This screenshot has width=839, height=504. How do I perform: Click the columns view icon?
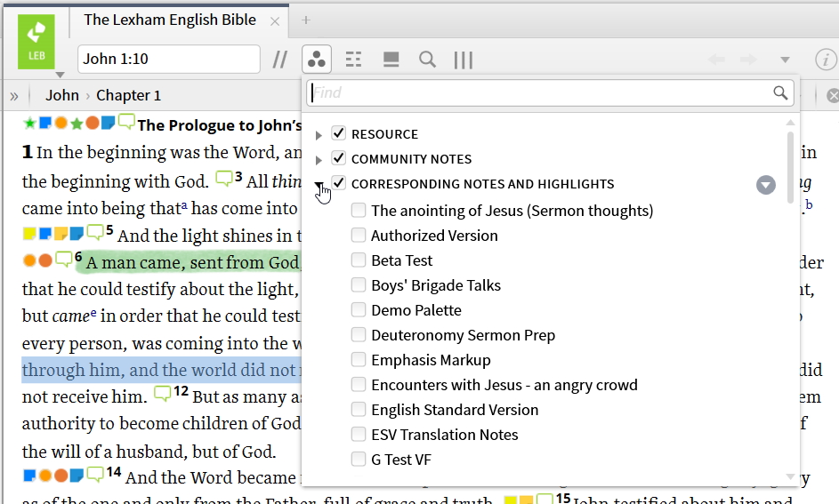pos(463,60)
